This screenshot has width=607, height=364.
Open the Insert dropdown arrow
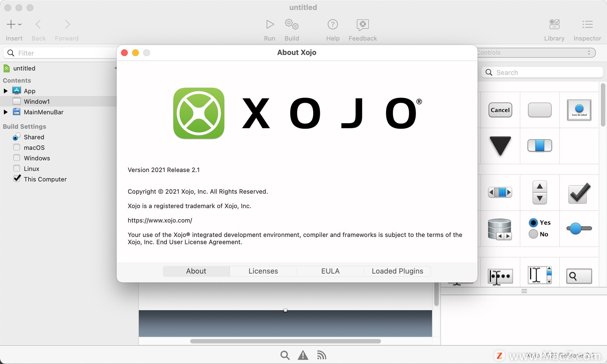click(20, 24)
